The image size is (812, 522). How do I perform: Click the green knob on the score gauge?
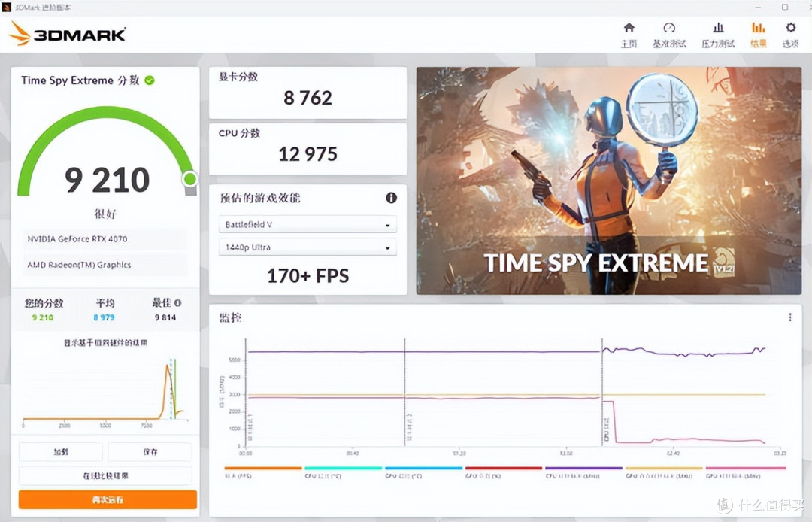pyautogui.click(x=190, y=179)
